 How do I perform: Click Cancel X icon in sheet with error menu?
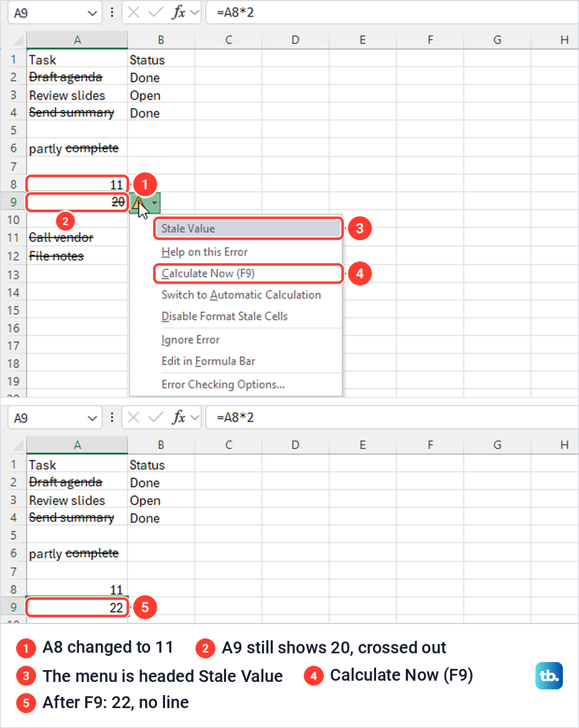pos(133,12)
